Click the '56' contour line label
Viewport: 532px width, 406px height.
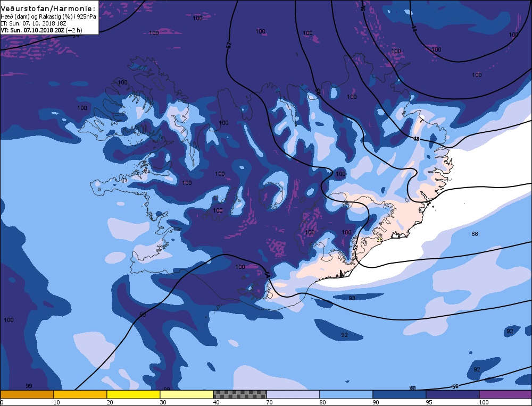pyautogui.click(x=455, y=386)
